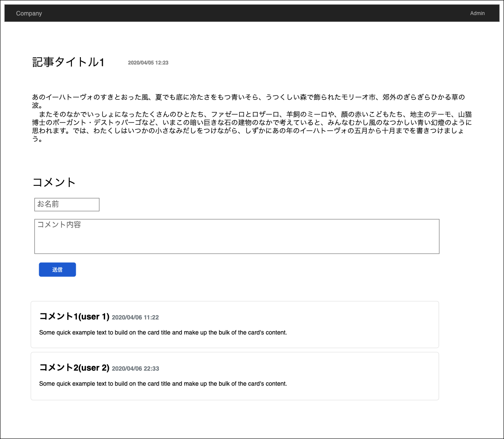Select the コメント1(user 1) card title
The width and height of the screenshot is (504, 439).
pyautogui.click(x=74, y=316)
